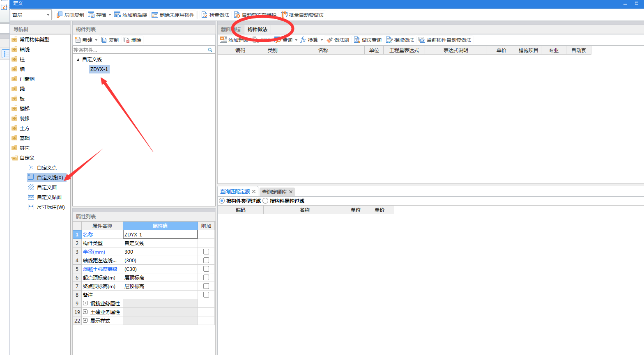Tick the 起点顶标高(m) 附加 checkbox
Image resolution: width=644 pixels, height=355 pixels.
click(x=206, y=277)
